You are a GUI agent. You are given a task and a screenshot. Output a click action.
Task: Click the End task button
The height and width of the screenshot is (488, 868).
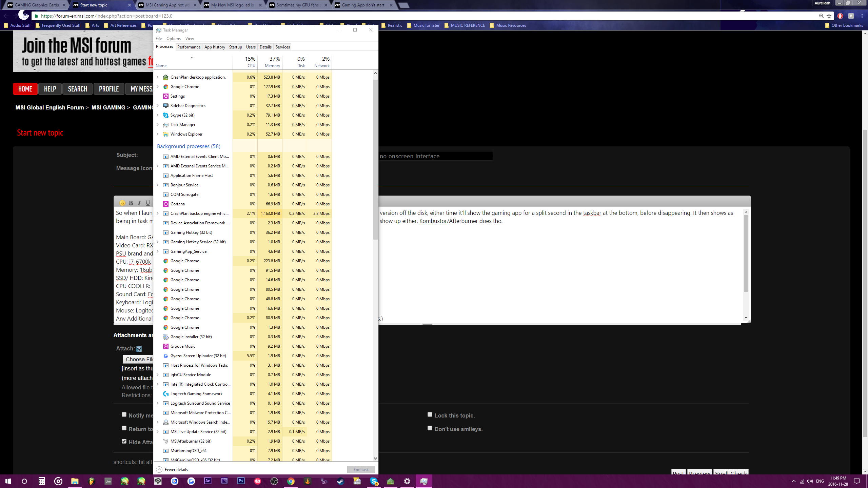[x=361, y=469]
